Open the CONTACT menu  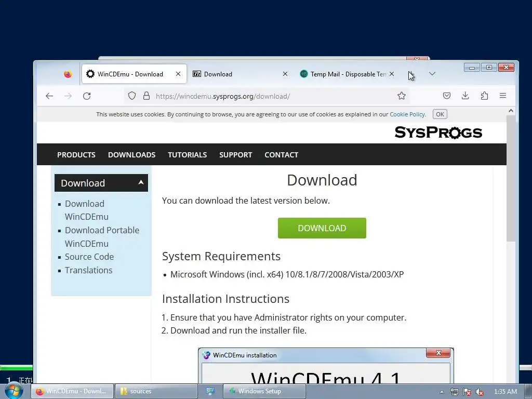pos(281,155)
